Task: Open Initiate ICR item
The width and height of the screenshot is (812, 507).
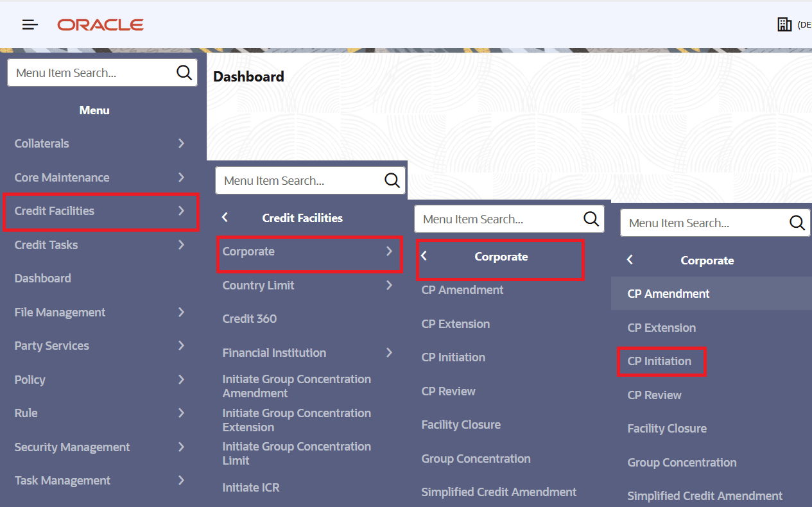Action: (x=251, y=487)
